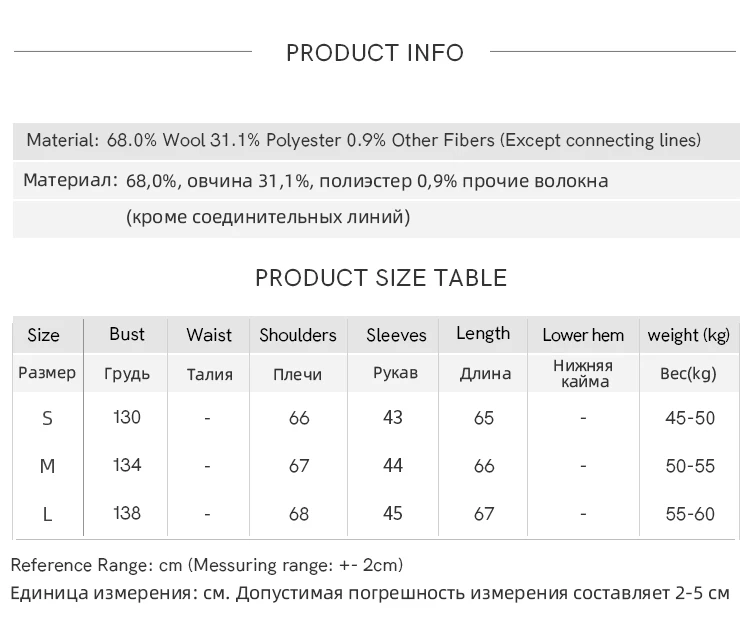Select the Sleeves column header

[x=396, y=335]
